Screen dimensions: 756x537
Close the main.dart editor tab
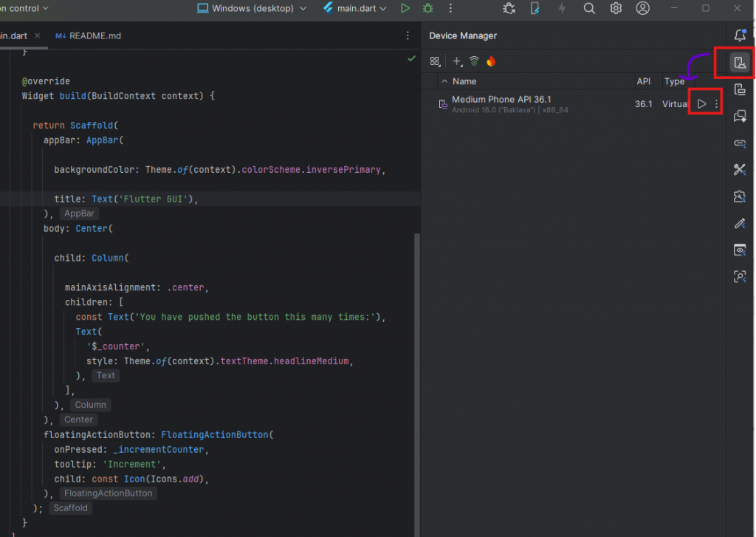point(38,35)
